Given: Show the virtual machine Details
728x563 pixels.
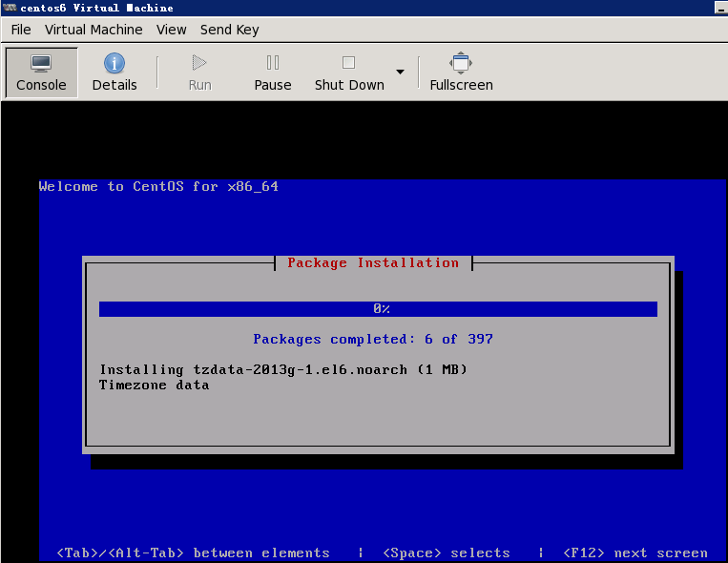Looking at the screenshot, I should (114, 73).
